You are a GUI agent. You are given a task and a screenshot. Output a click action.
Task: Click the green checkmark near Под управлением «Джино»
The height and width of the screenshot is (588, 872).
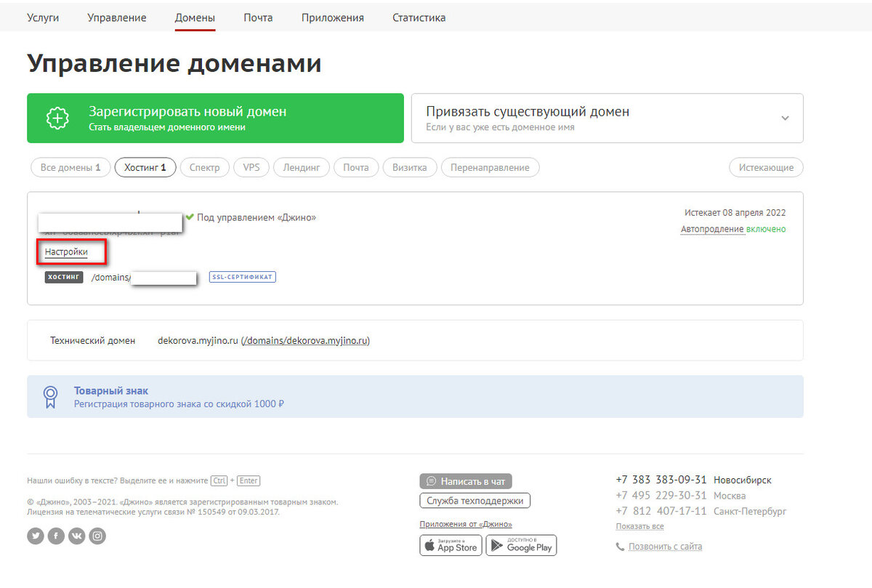point(190,217)
